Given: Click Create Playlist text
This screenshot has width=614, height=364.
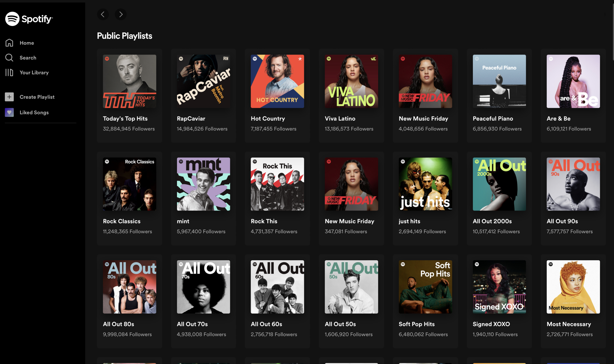Looking at the screenshot, I should (37, 97).
